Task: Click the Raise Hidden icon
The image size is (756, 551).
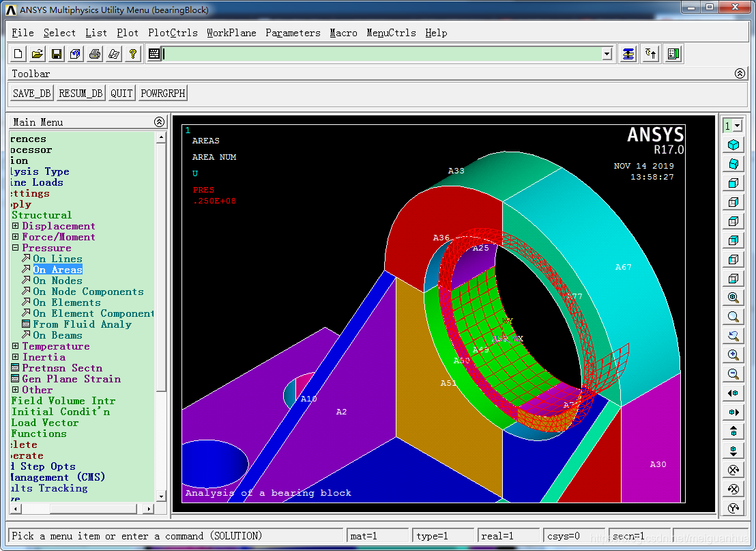Action: tap(628, 54)
